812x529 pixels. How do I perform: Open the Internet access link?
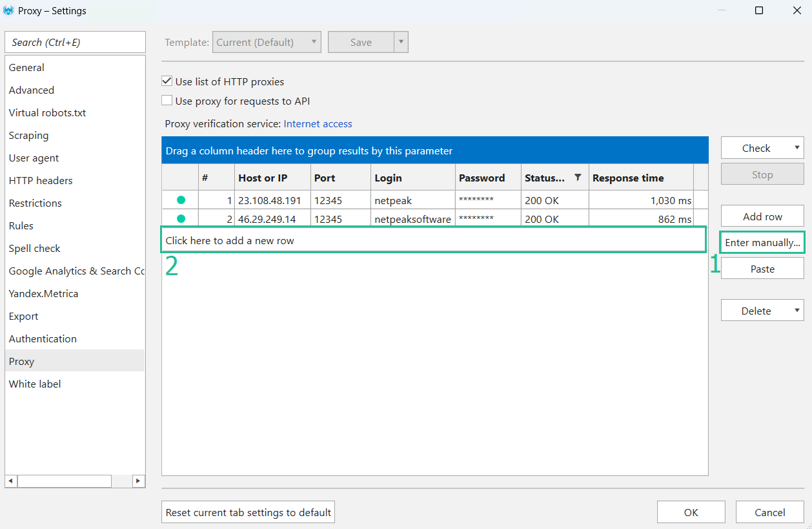pos(318,123)
